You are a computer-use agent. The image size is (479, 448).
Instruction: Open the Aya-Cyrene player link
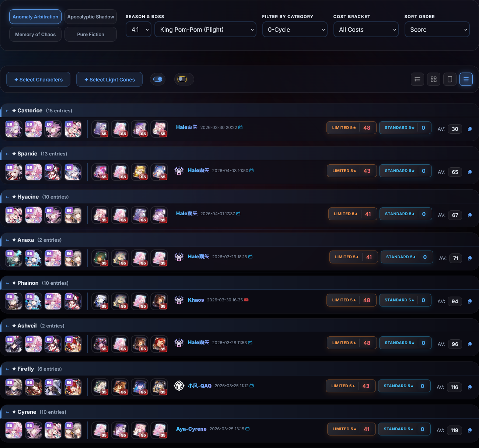tap(191, 429)
